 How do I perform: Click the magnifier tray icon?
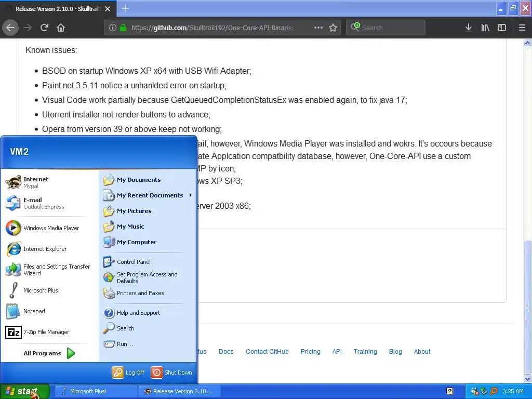pyautogui.click(x=494, y=392)
